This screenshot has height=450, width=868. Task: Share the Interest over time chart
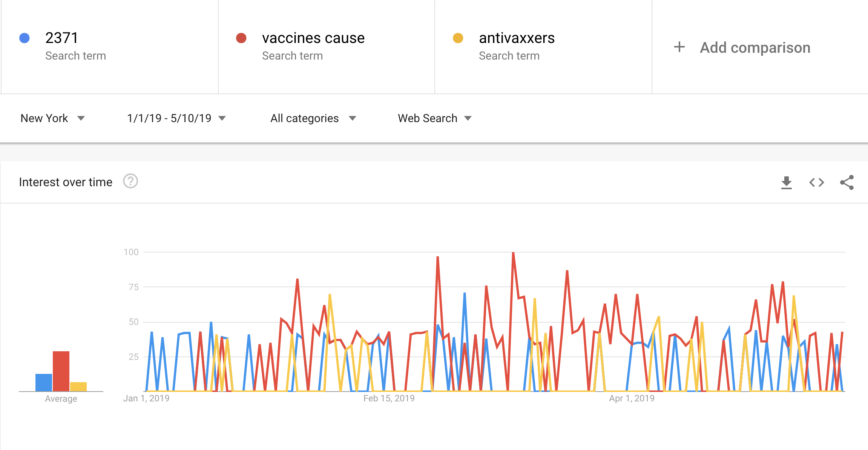(847, 182)
